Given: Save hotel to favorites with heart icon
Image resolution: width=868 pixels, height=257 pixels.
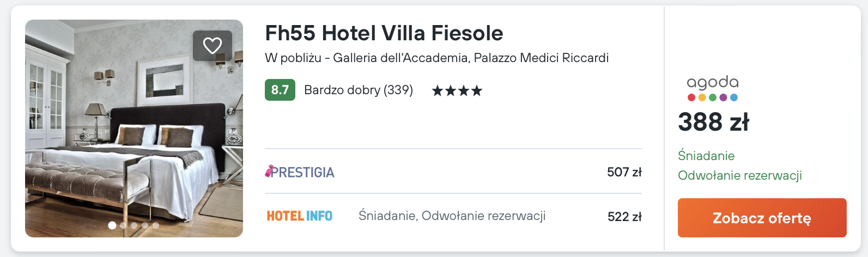Looking at the screenshot, I should 213,46.
